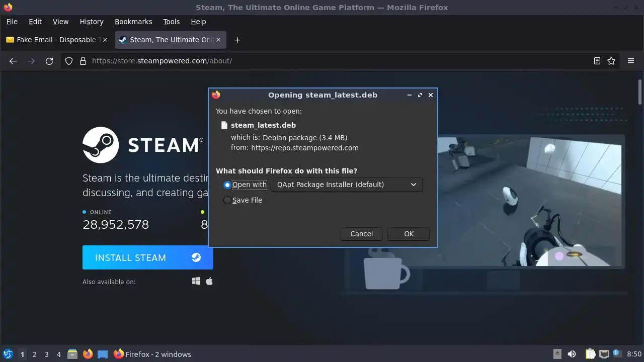
Task: Click the Install Steam button
Action: (x=148, y=257)
